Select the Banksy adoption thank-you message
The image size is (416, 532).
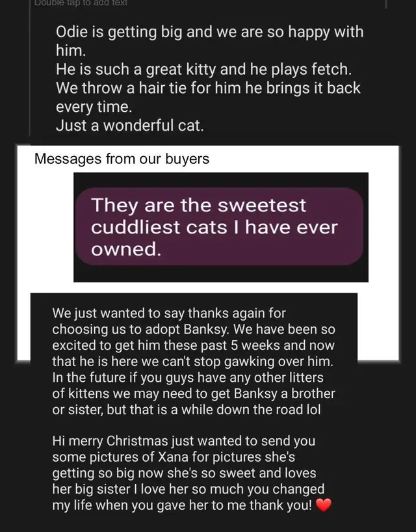pyautogui.click(x=194, y=362)
